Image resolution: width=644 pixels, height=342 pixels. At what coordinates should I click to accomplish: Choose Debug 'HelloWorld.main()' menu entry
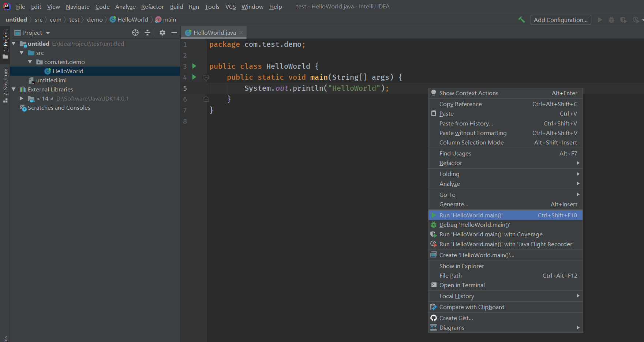pos(505,225)
